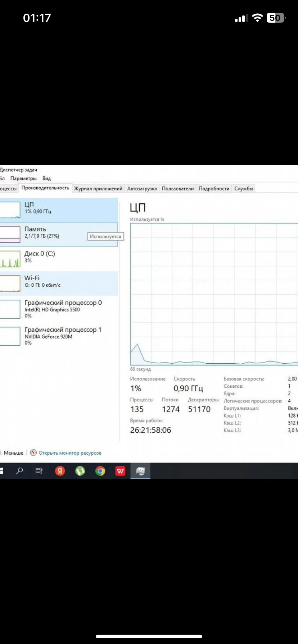Click the Базовая скорость label
The image size is (298, 644).
tap(244, 379)
